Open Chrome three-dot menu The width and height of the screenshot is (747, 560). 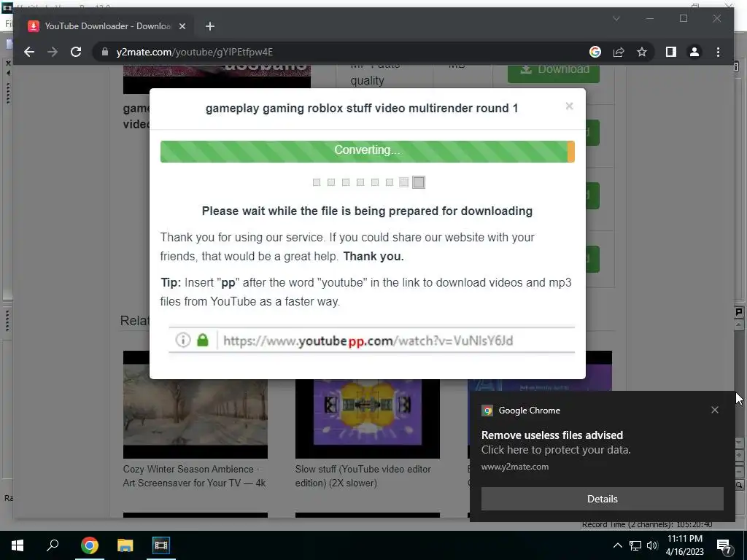pyautogui.click(x=718, y=52)
